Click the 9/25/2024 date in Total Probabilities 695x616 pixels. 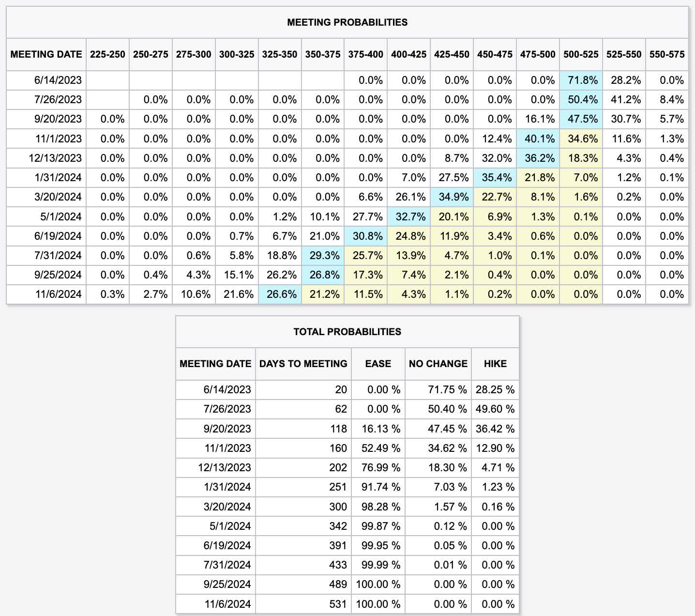point(227,585)
